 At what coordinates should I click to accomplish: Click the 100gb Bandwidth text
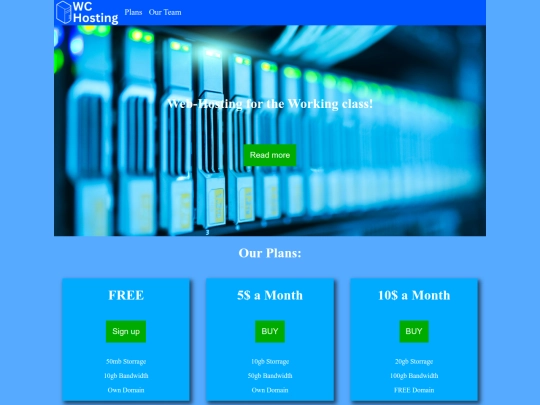[414, 376]
